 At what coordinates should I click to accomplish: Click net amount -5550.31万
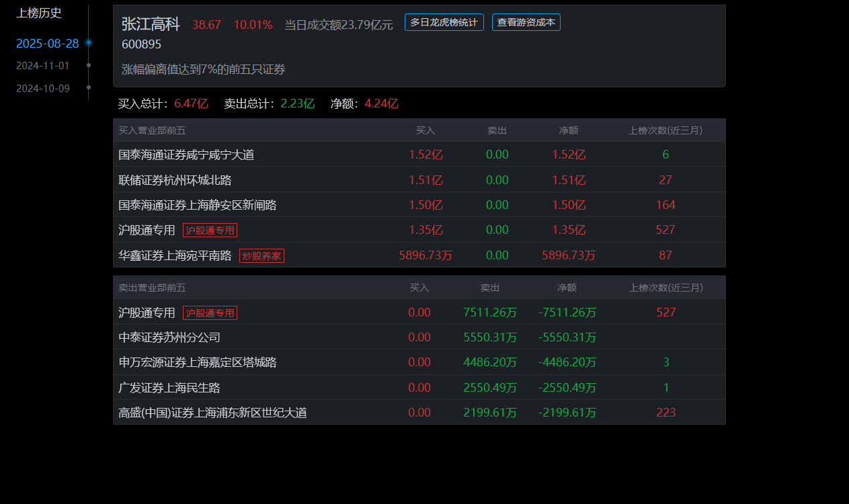(567, 337)
